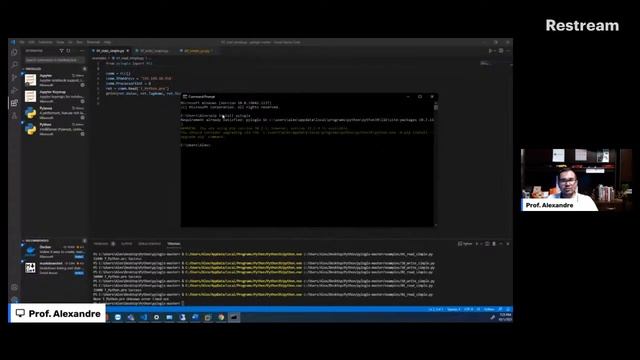Open the Terminal menu
Image resolution: width=640 pixels, height=360 pixels.
(93, 42)
